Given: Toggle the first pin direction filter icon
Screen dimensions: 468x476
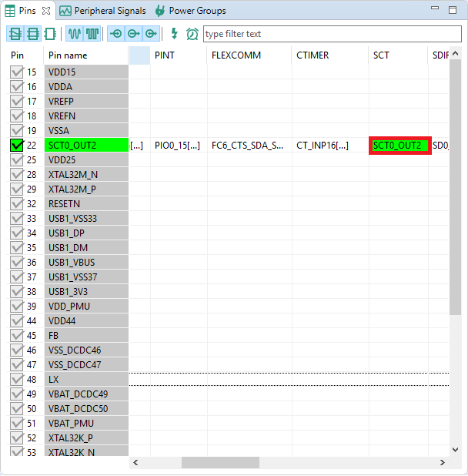Looking at the screenshot, I should pyautogui.click(x=116, y=34).
